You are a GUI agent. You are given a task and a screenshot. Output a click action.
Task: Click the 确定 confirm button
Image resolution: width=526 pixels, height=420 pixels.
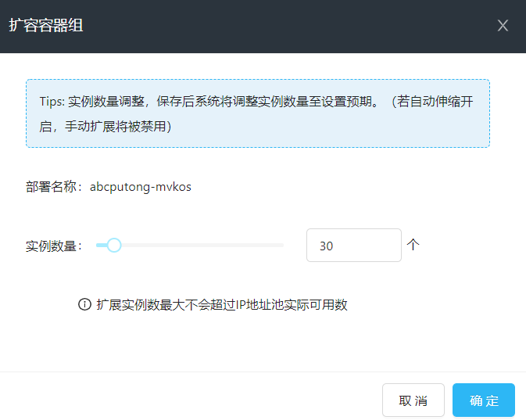pos(483,400)
